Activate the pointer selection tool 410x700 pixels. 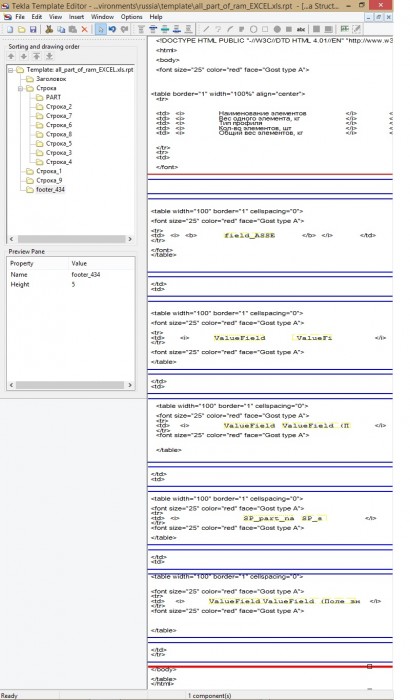pos(100,29)
